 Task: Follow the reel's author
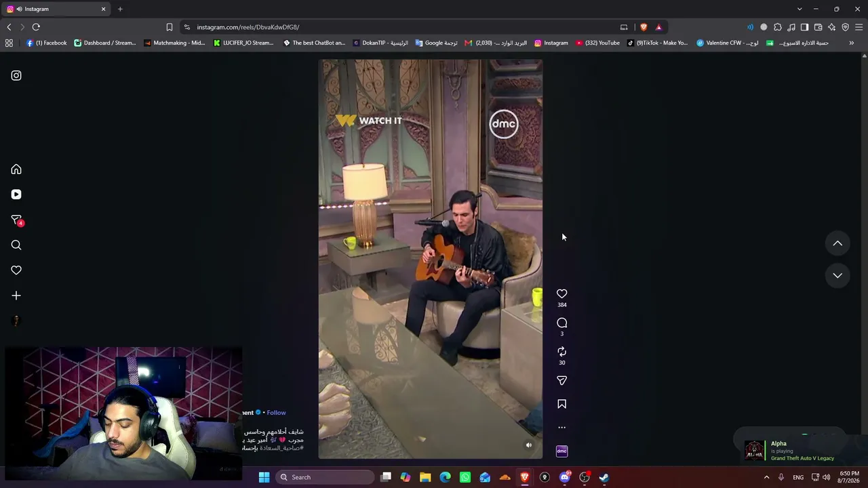click(x=276, y=413)
